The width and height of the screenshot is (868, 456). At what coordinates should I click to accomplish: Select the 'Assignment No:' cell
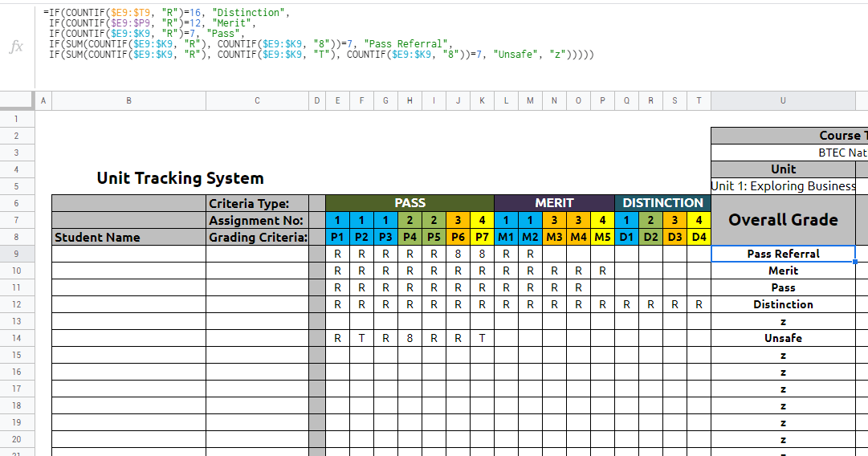[257, 220]
